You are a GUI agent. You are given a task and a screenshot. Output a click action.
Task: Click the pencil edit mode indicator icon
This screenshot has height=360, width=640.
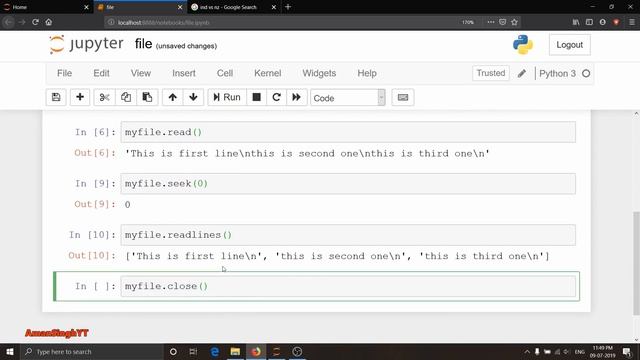(x=522, y=73)
